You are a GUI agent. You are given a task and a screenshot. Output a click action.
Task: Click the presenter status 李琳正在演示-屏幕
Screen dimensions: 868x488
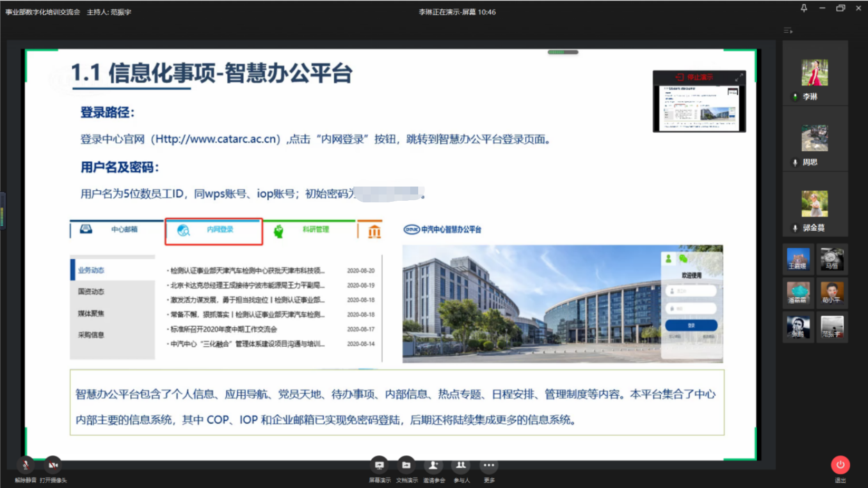pyautogui.click(x=447, y=12)
